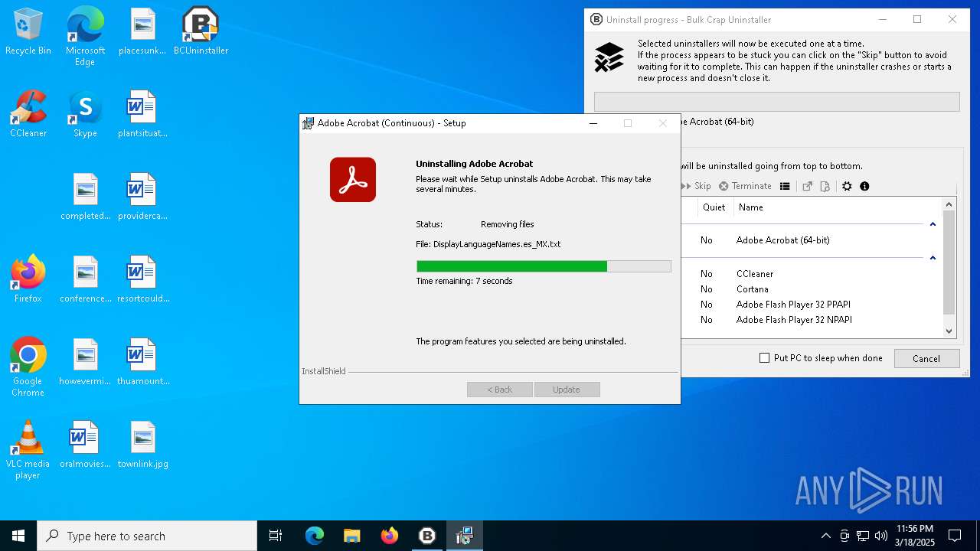The width and height of the screenshot is (980, 551).
Task: Open Skype desktop shortcut
Action: (x=85, y=115)
